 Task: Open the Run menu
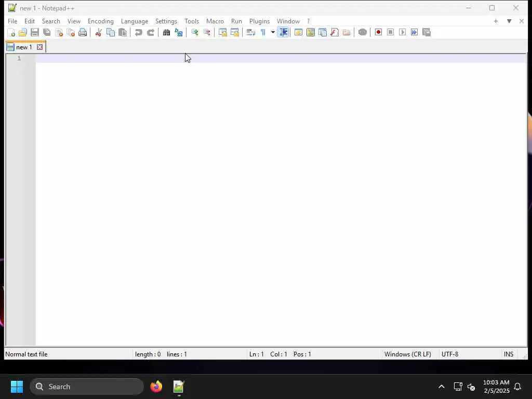236,21
